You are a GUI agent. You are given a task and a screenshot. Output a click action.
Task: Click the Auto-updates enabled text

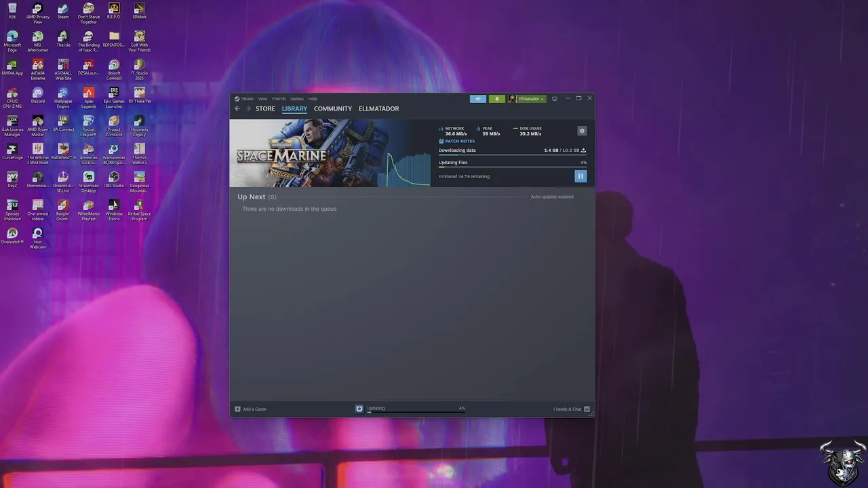(552, 197)
